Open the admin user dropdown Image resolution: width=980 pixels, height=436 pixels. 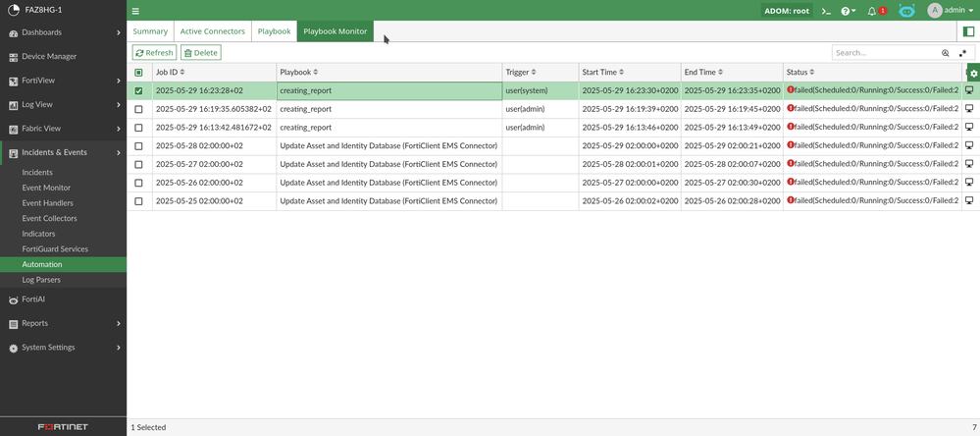[x=951, y=11]
